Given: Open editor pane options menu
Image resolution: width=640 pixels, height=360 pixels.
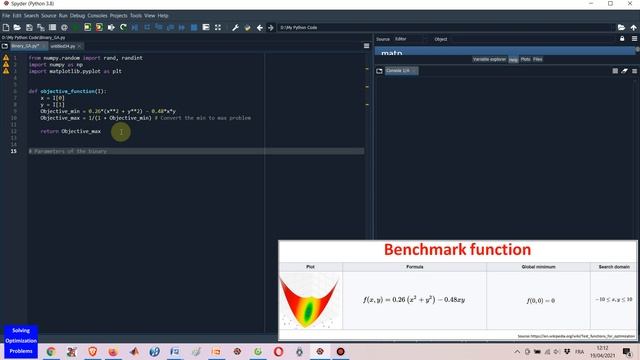Looking at the screenshot, I should [366, 46].
